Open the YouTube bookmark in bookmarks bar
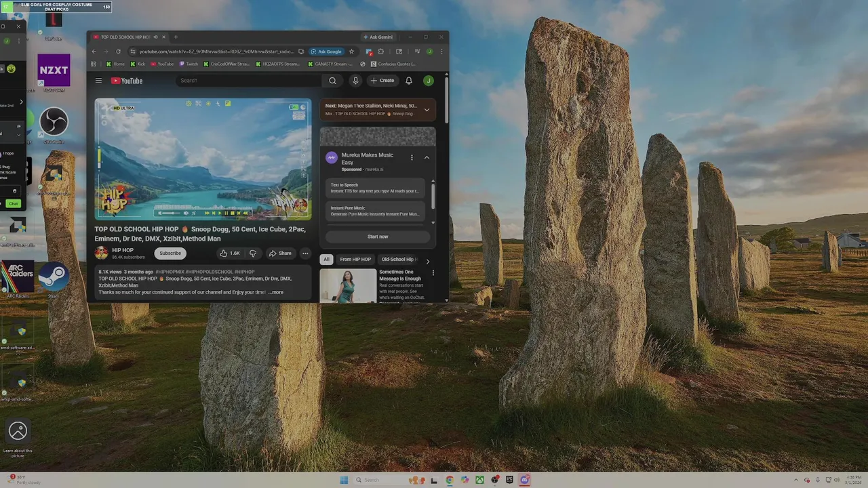The width and height of the screenshot is (868, 488). coord(162,64)
